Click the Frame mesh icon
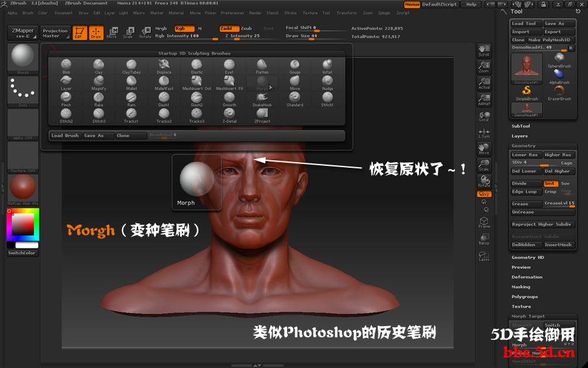Image resolution: width=588 pixels, height=368 pixels. point(484,222)
